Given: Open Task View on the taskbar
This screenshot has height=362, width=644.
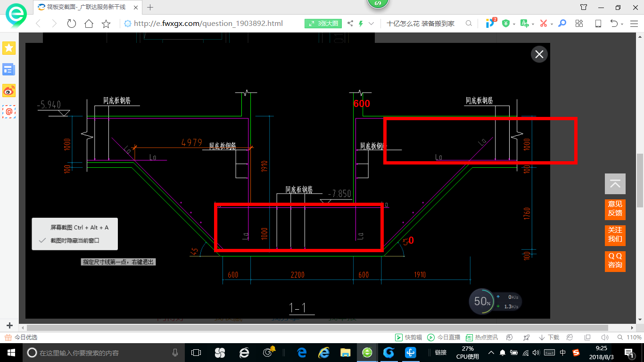Looking at the screenshot, I should 196,353.
